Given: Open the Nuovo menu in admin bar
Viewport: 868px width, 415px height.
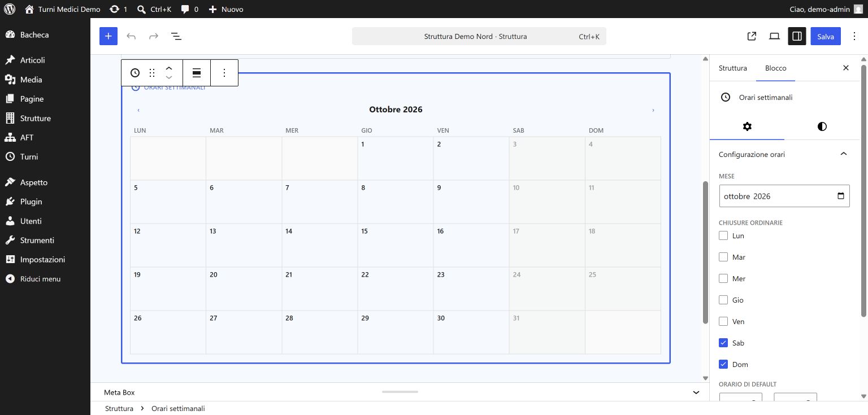Looking at the screenshot, I should tap(226, 9).
